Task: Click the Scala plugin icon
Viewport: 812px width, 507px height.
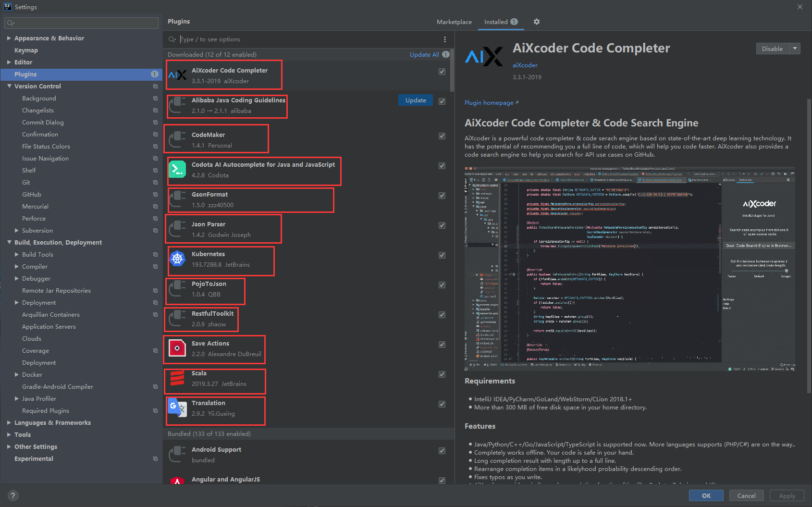Action: 177,378
